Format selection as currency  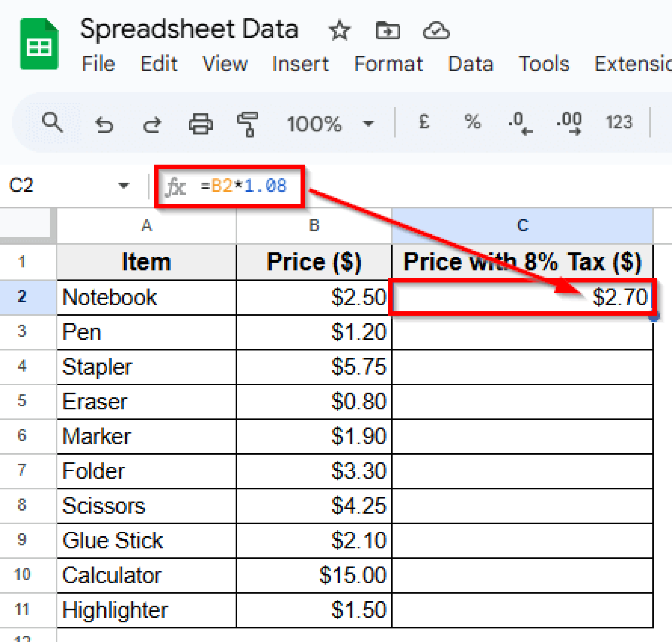tap(424, 123)
